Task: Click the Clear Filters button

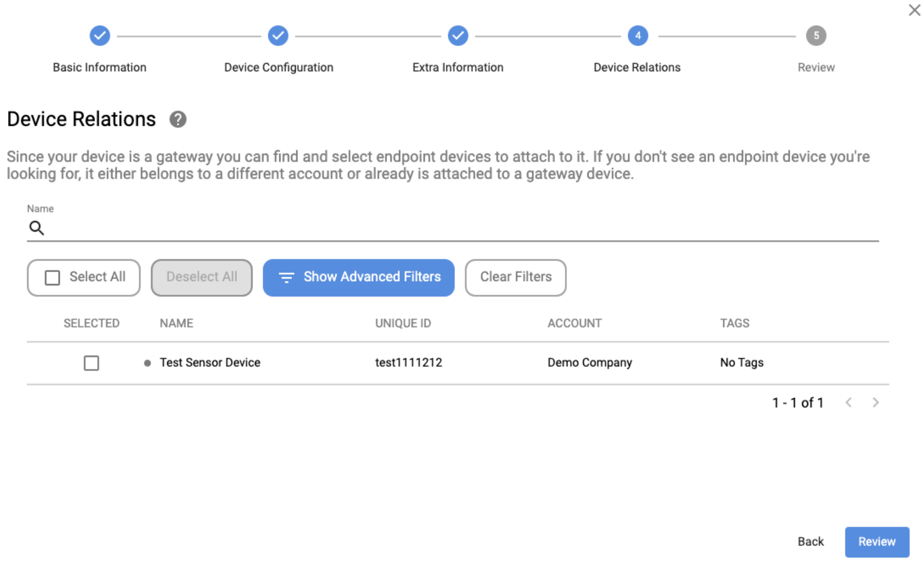Action: pyautogui.click(x=515, y=277)
